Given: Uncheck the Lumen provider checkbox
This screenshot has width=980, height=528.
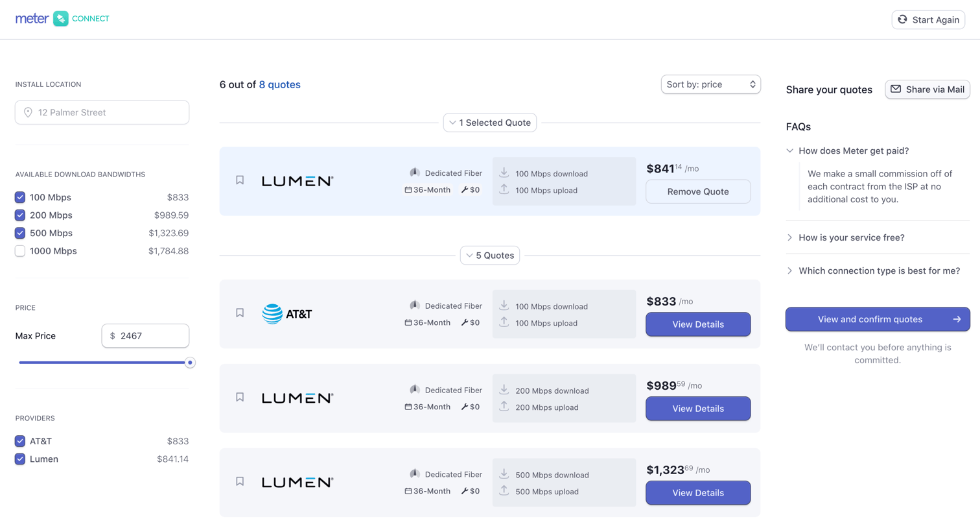Looking at the screenshot, I should coord(20,459).
